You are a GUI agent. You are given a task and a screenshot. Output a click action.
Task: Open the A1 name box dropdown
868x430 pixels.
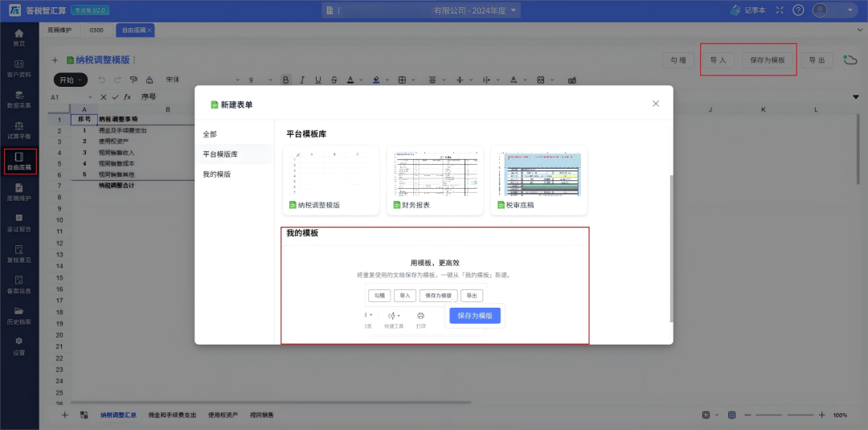click(89, 96)
